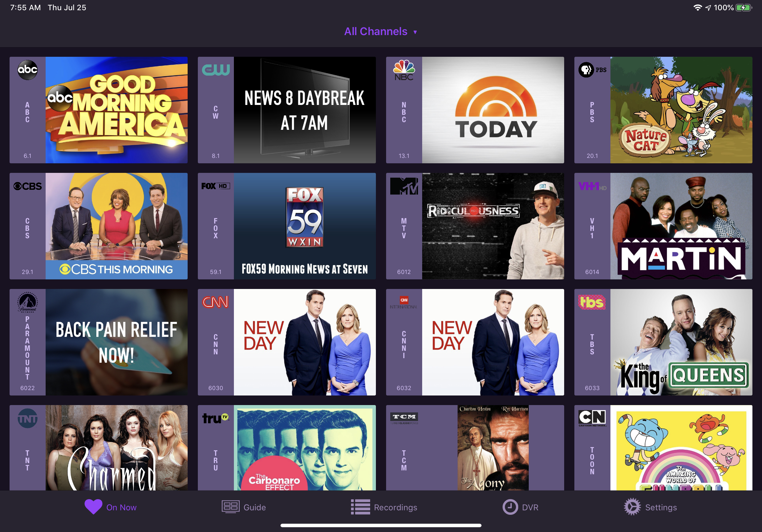762x532 pixels.
Task: Click channel number 59.1
Action: 216,272
